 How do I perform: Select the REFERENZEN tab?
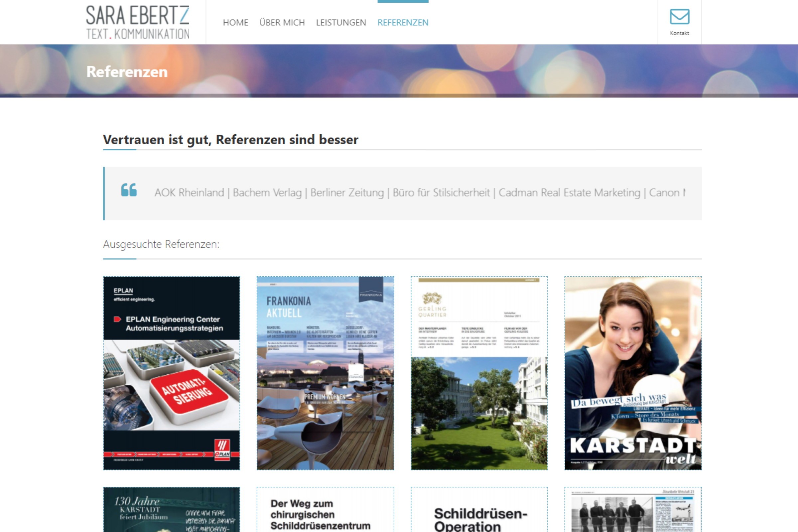(x=403, y=22)
